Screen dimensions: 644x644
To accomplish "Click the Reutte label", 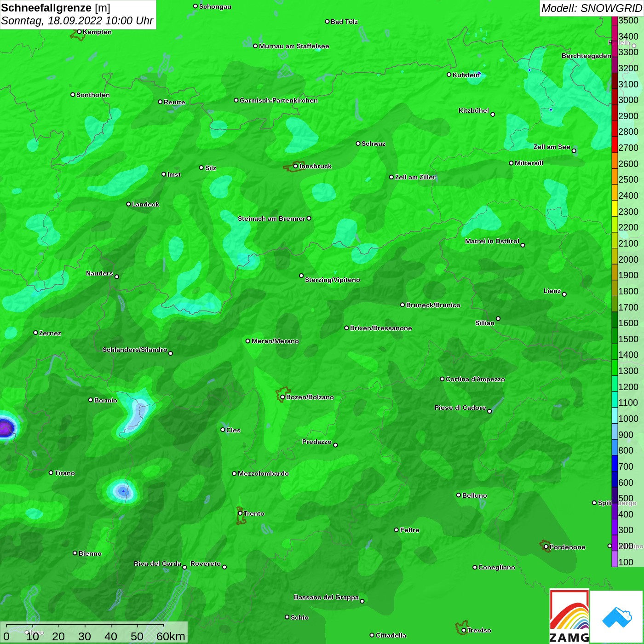I will 174,102.
